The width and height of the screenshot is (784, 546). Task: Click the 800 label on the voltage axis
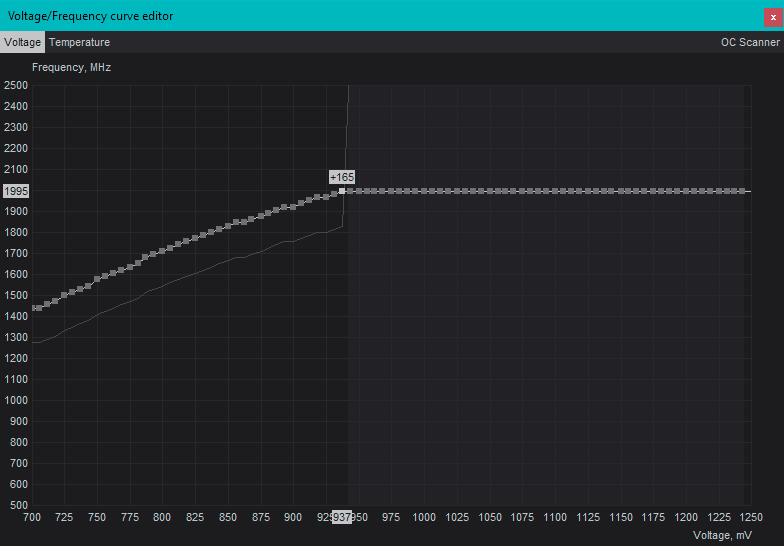tap(162, 517)
